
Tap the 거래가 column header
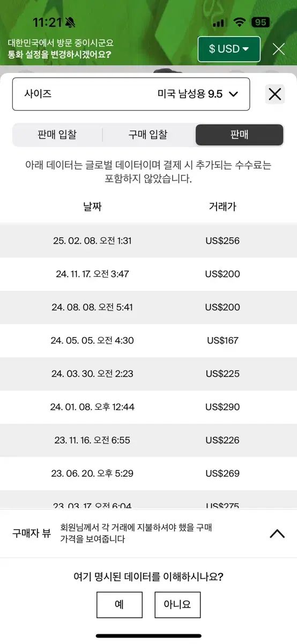[x=222, y=207]
